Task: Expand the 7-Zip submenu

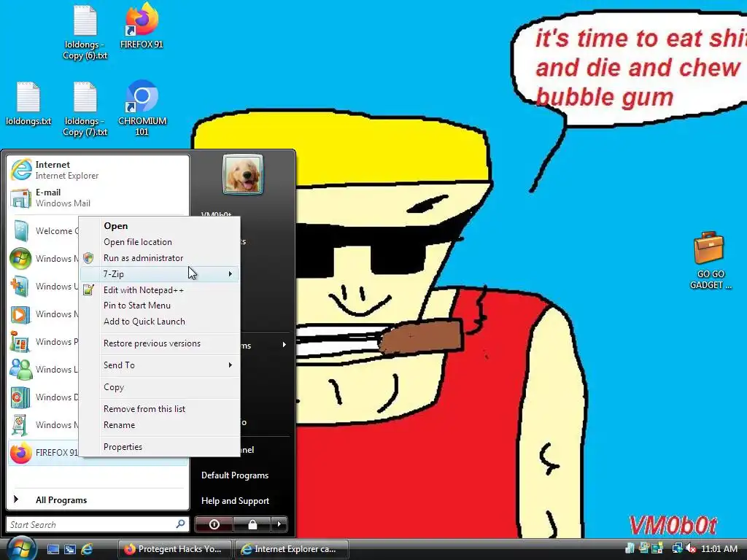Action: [x=160, y=274]
